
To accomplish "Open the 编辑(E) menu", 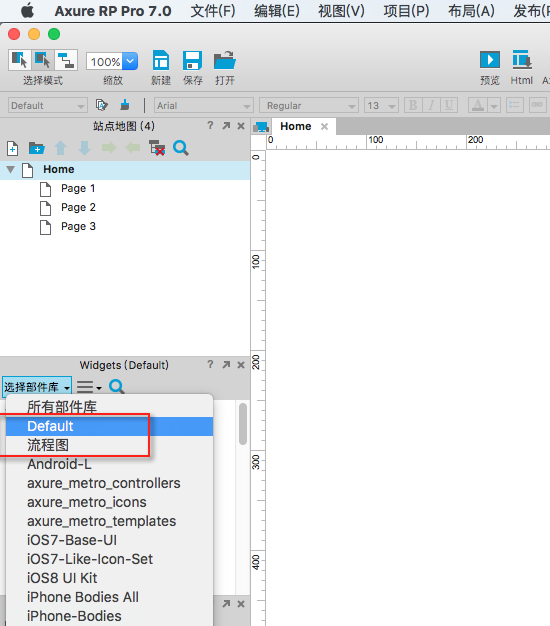I will tap(277, 11).
